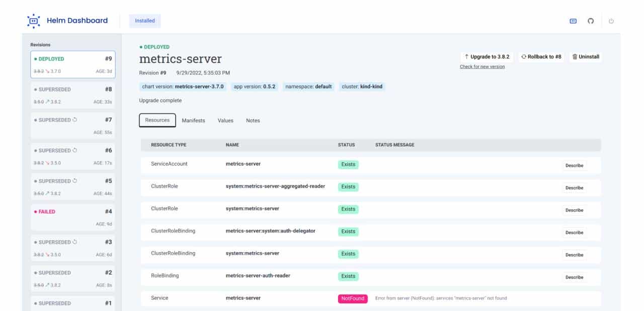Click Upgrade to 3.8.2 button
Viewport: 644px width, 311px height.
click(x=487, y=57)
